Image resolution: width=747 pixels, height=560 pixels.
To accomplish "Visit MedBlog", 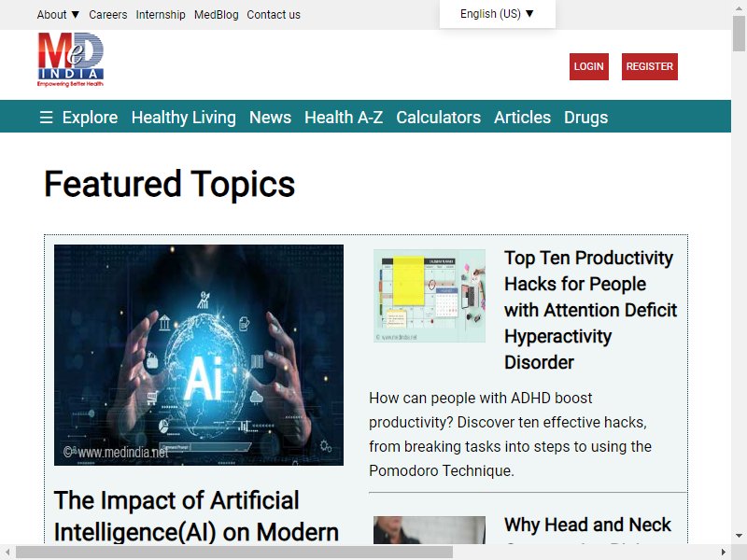I will pyautogui.click(x=217, y=15).
